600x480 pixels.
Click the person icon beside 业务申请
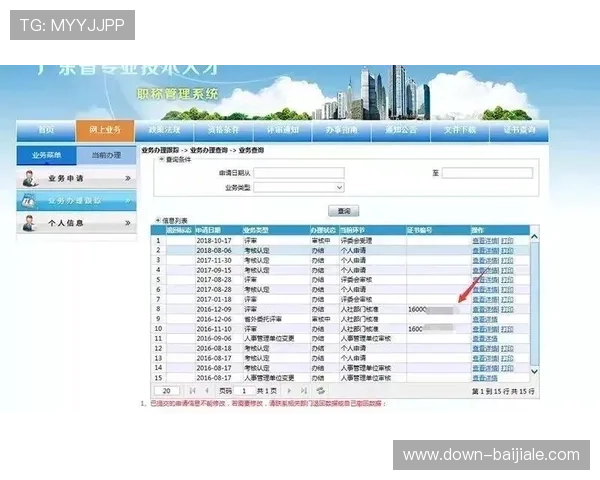[29, 178]
